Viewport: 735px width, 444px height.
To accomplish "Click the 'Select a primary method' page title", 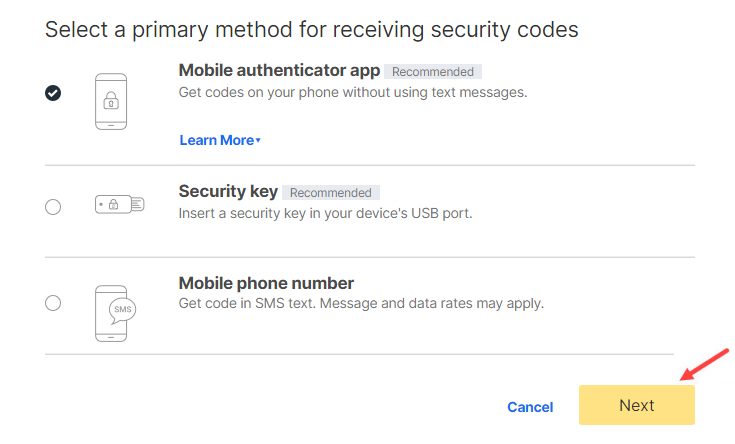I will (x=312, y=30).
